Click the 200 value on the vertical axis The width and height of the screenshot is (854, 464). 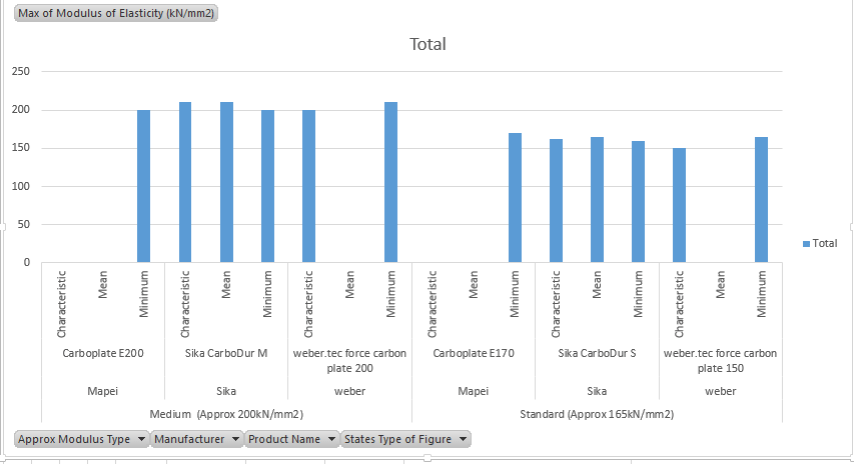pyautogui.click(x=21, y=109)
